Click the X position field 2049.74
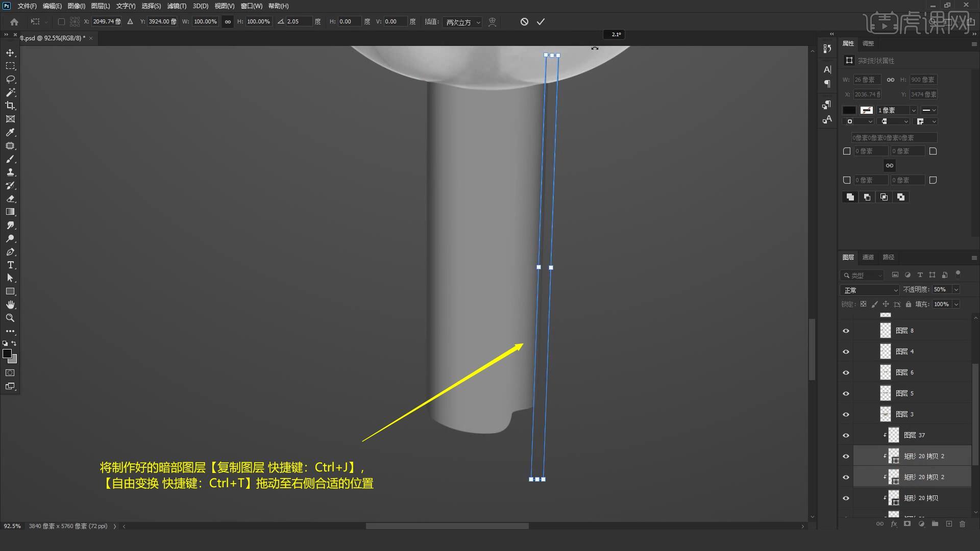The image size is (980, 551). 107,21
